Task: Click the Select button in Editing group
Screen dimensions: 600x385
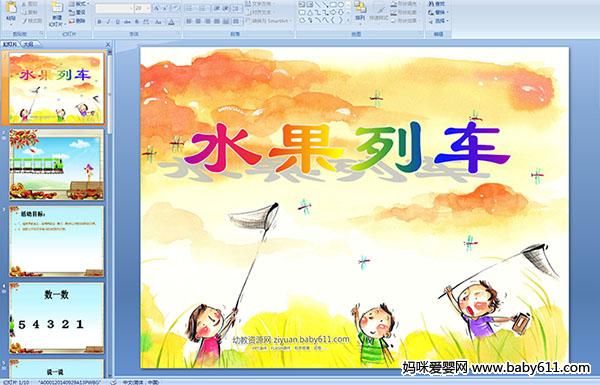Action: pyautogui.click(x=439, y=21)
